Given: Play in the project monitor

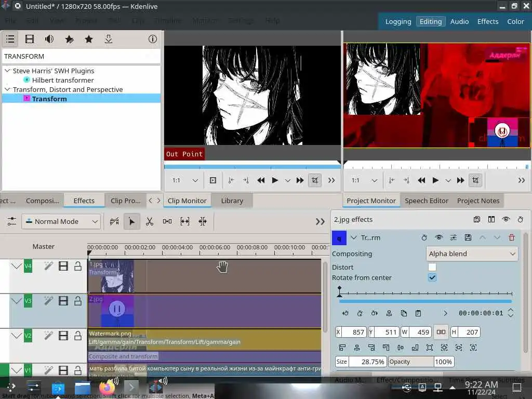Looking at the screenshot, I should (436, 180).
